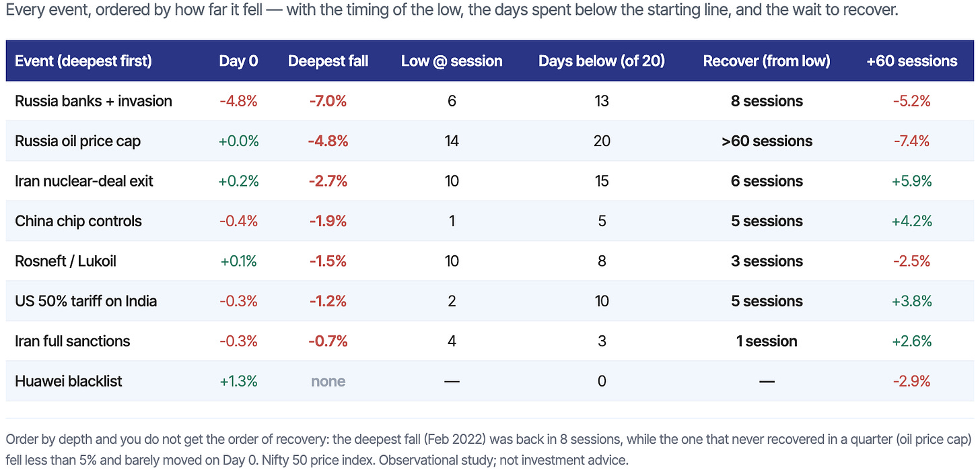Click the 'China chip controls' event name
This screenshot has height=470, width=980.
pos(78,221)
